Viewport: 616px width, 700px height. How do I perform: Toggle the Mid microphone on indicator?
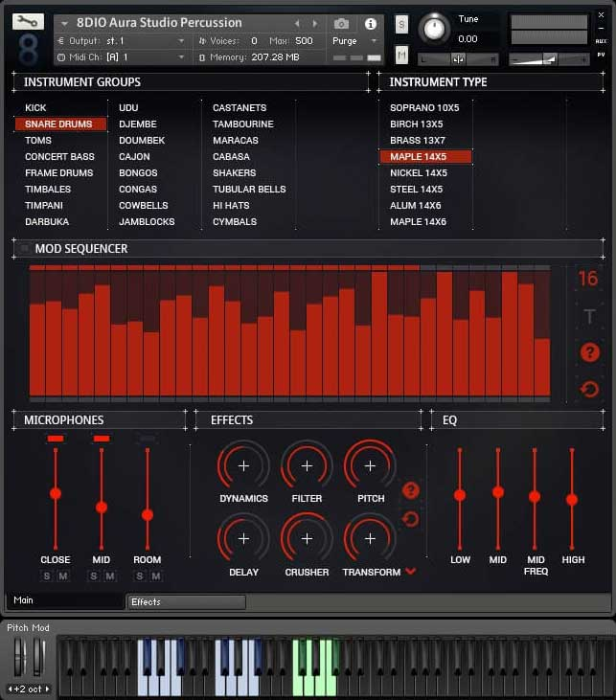coord(102,439)
